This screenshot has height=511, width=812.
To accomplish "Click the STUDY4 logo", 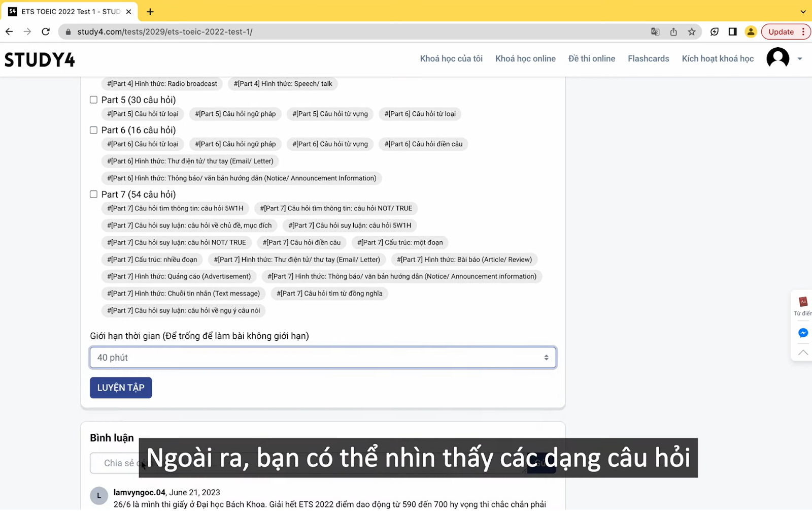I will (x=40, y=59).
